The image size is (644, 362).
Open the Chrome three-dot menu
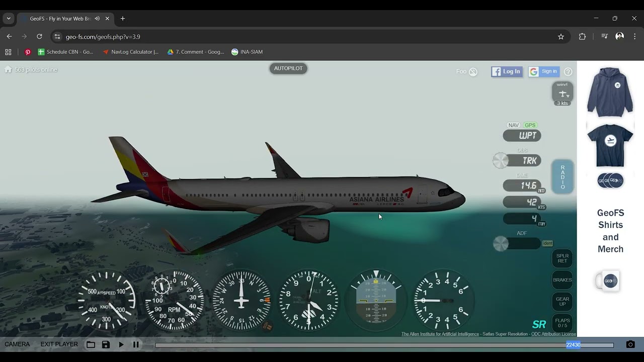tap(634, 36)
